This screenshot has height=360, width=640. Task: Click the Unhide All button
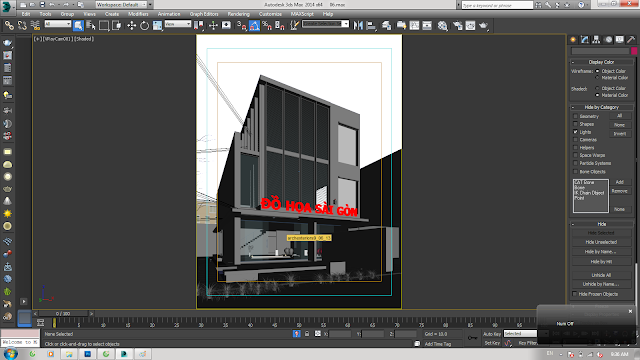(601, 275)
